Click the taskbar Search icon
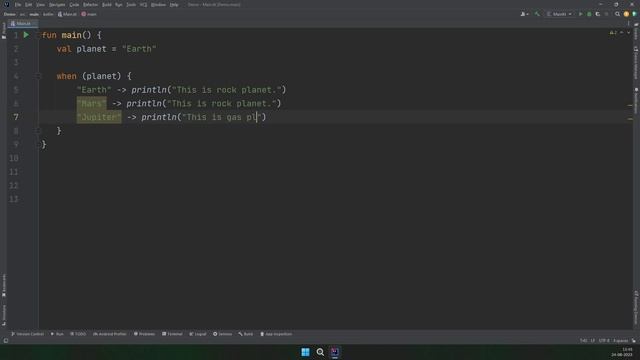640x360 pixels. pos(320,352)
